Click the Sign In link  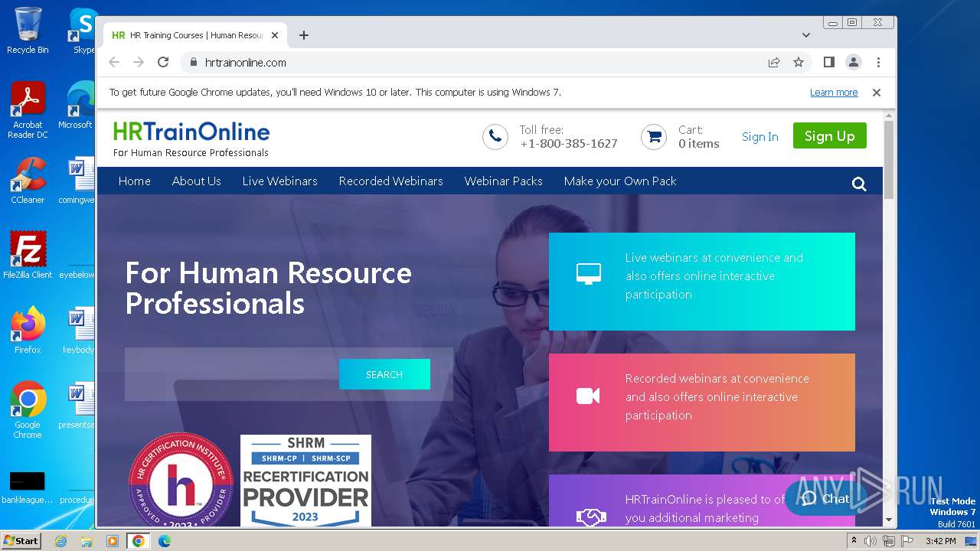pos(759,137)
